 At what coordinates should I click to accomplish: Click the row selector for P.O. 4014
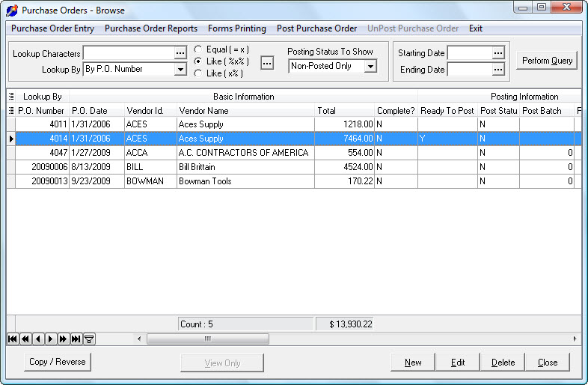(x=11, y=139)
